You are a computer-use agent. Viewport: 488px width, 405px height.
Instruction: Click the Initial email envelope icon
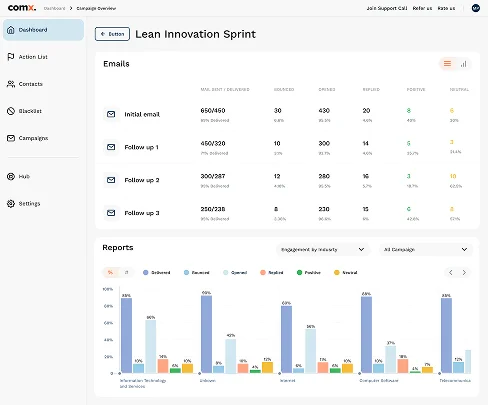(x=111, y=114)
